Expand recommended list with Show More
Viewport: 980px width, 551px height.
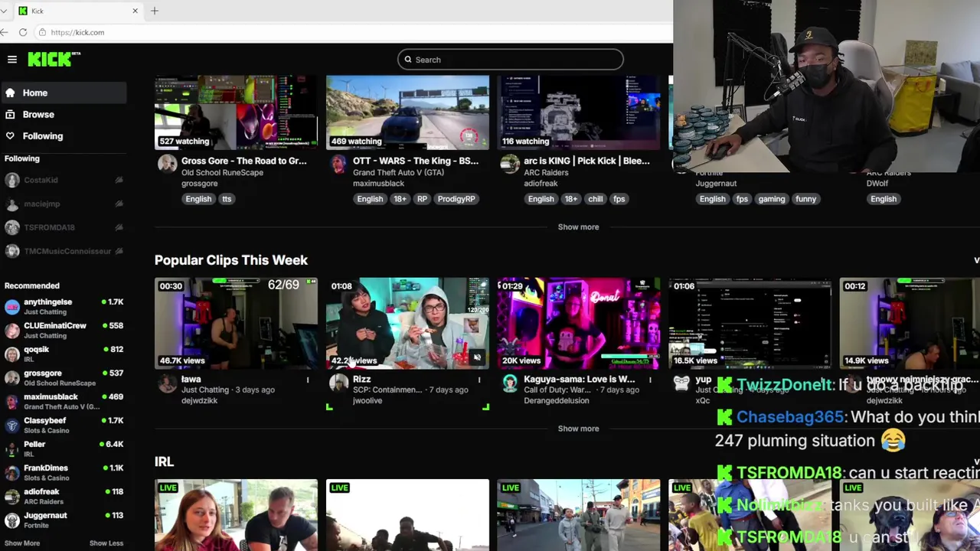coord(22,543)
